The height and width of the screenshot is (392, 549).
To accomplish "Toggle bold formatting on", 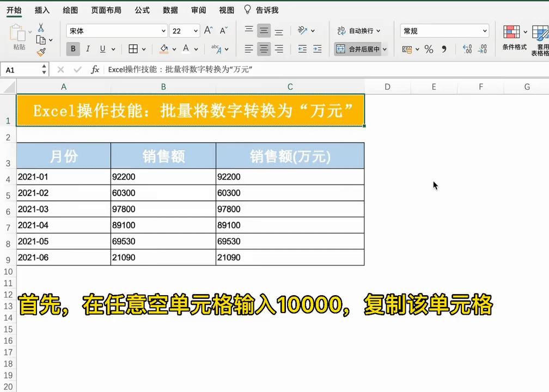I will tap(73, 48).
